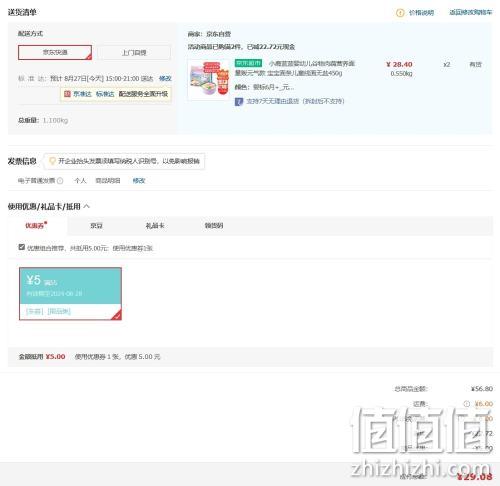Screen dimensions: 500x486
Task: Select the store self-pickup option
Action: coord(134,52)
